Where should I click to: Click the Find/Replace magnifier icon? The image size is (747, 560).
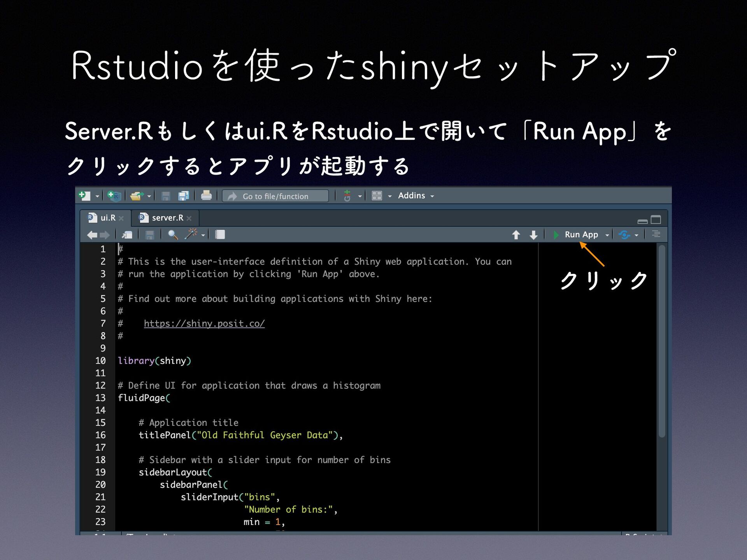(x=173, y=234)
